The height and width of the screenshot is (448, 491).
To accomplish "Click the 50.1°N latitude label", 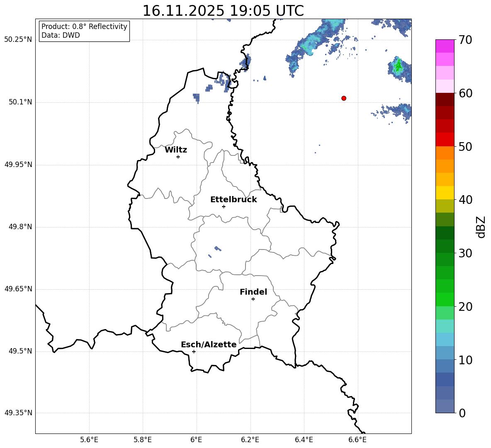I will (20, 102).
